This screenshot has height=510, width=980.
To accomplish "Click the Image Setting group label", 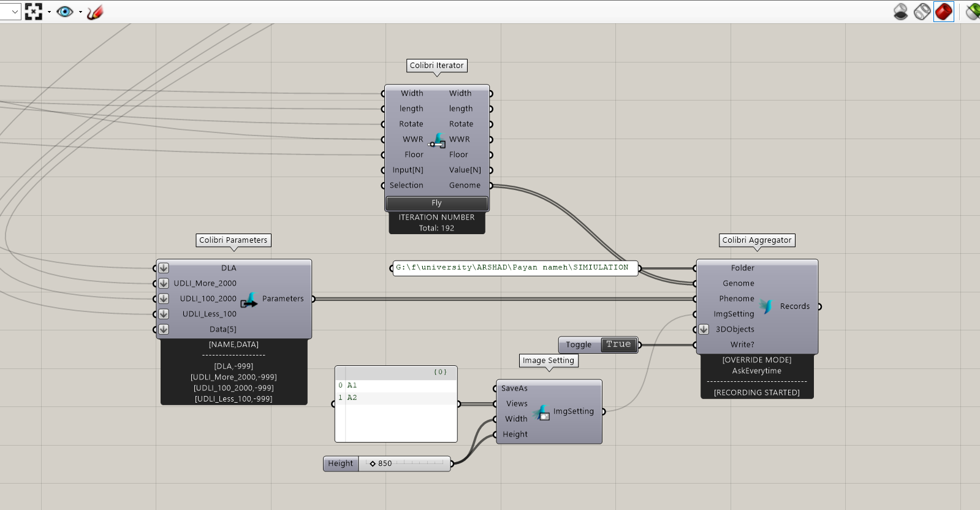I will (x=549, y=360).
